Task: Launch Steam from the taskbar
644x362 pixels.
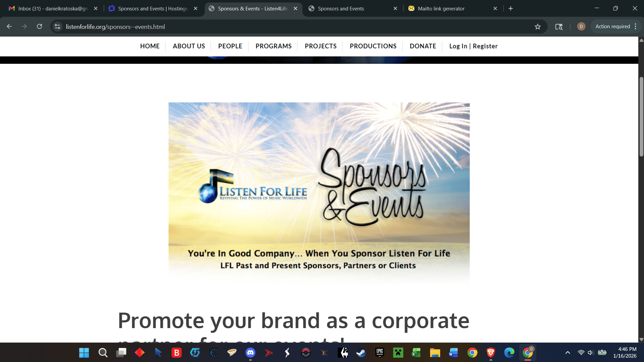Action: coord(361,353)
